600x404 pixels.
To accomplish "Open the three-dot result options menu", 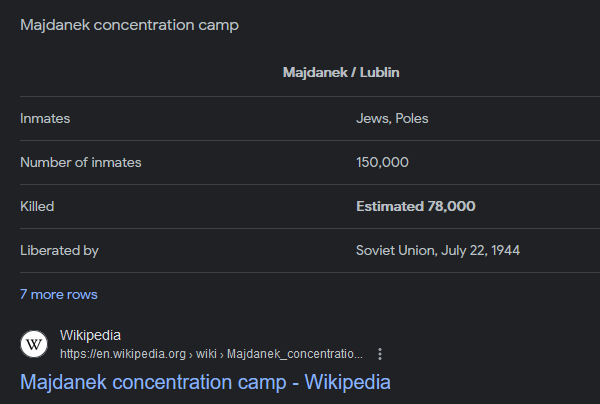I will coord(380,354).
